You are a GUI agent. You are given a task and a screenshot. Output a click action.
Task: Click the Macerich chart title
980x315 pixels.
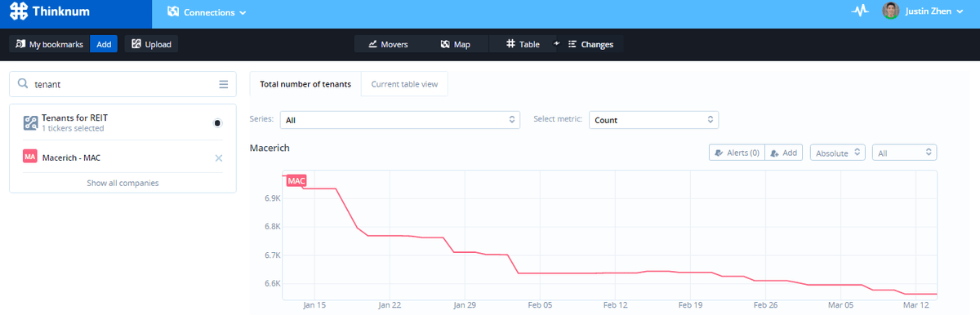[x=269, y=149]
